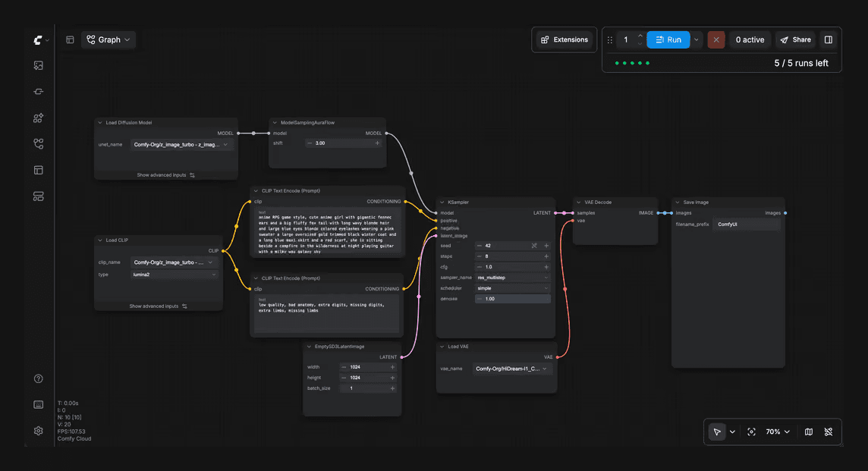Increase height value with plus
The width and height of the screenshot is (868, 471).
pos(392,378)
